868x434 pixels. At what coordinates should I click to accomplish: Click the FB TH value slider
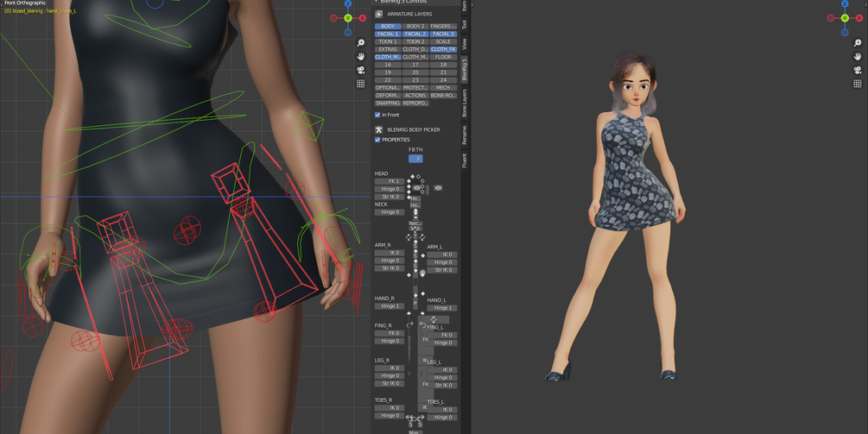415,159
